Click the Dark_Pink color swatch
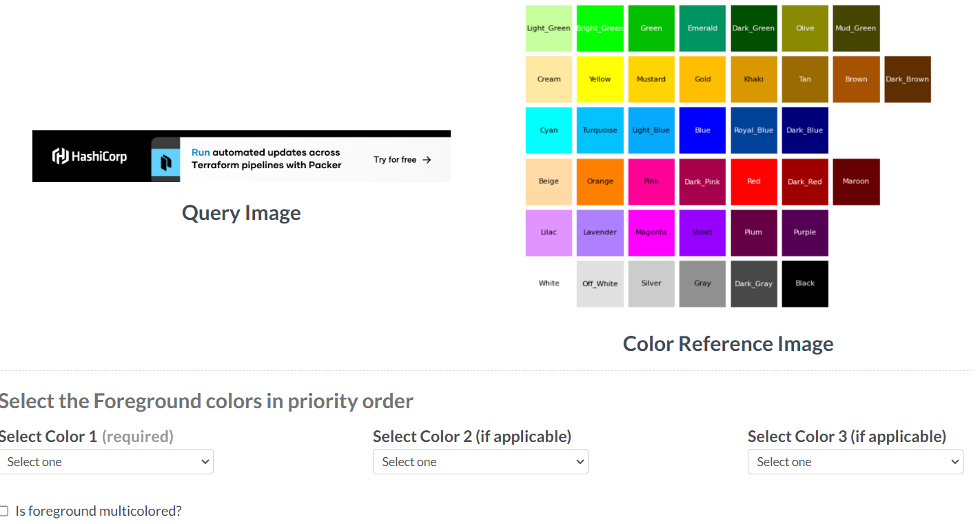Viewport: 980px width, 524px height. tap(702, 181)
